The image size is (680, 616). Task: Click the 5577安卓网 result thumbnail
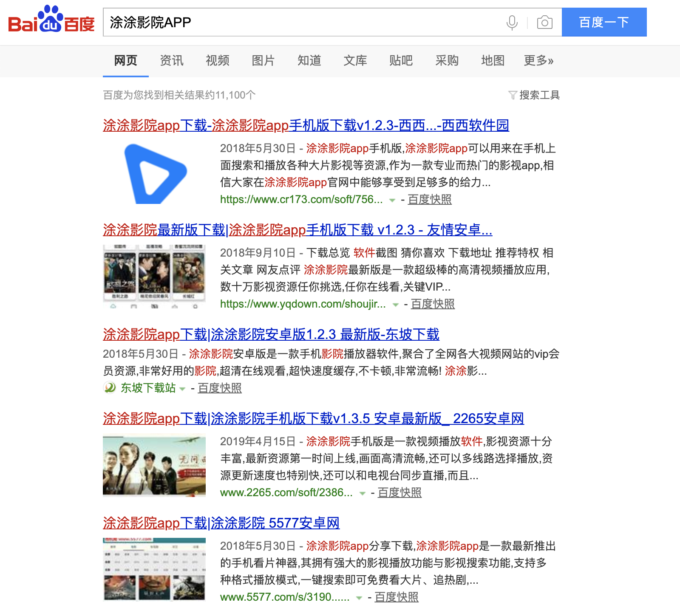[154, 570]
